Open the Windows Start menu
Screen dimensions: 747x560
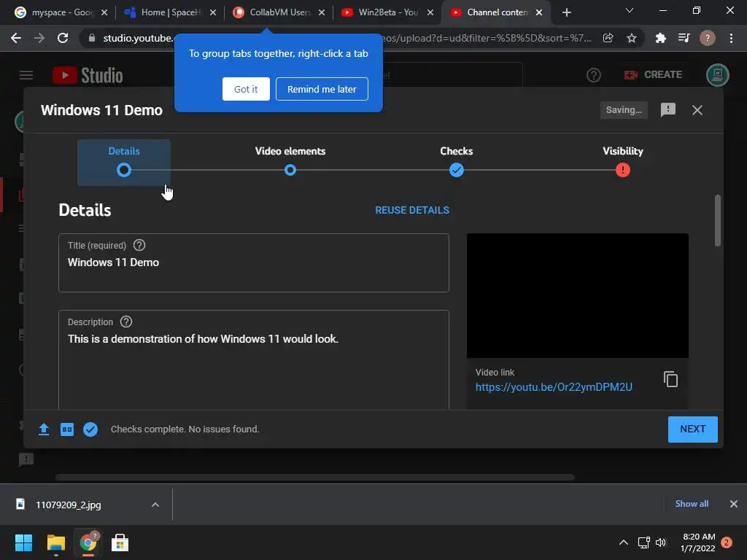[23, 542]
